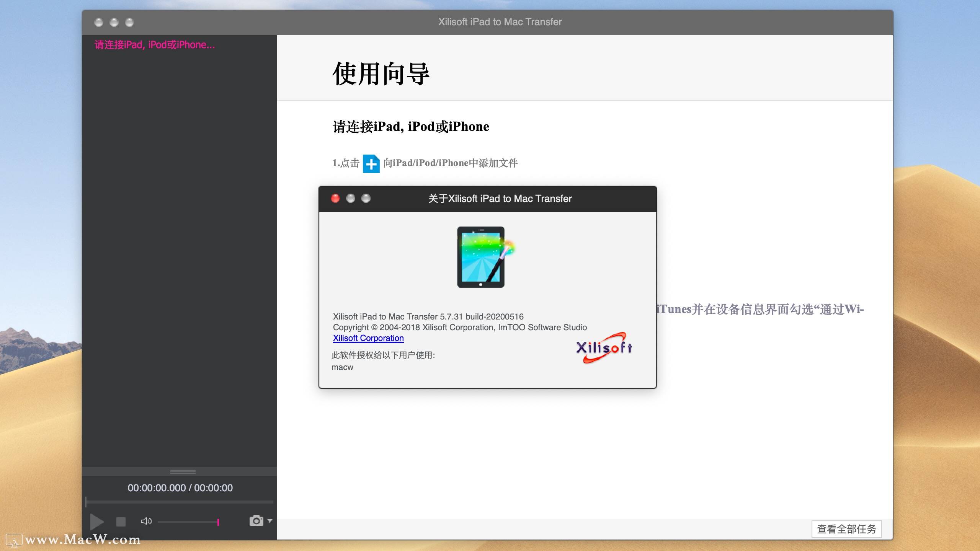Click the Xilisoft logo in the About dialog
The image size is (980, 551).
pos(604,347)
